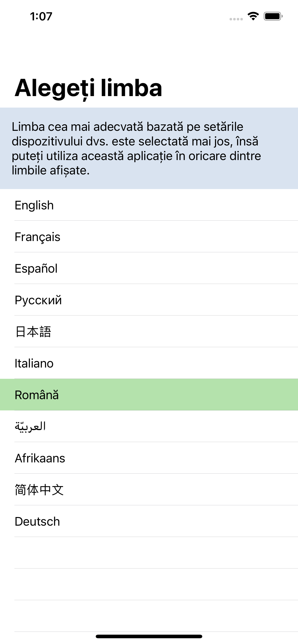This screenshot has width=298, height=644.
Task: Tap the blue language information banner
Action: click(x=149, y=148)
